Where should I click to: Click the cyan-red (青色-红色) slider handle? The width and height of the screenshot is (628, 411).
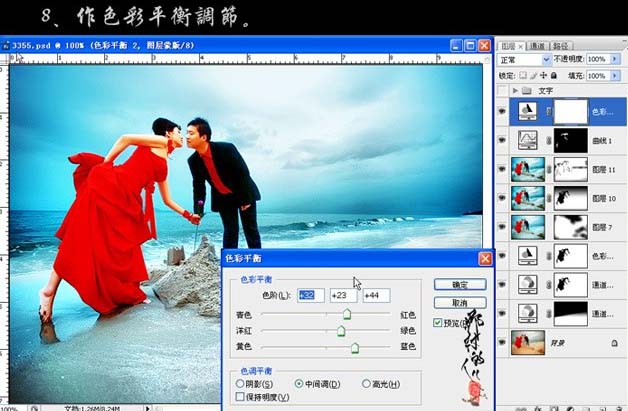347,314
